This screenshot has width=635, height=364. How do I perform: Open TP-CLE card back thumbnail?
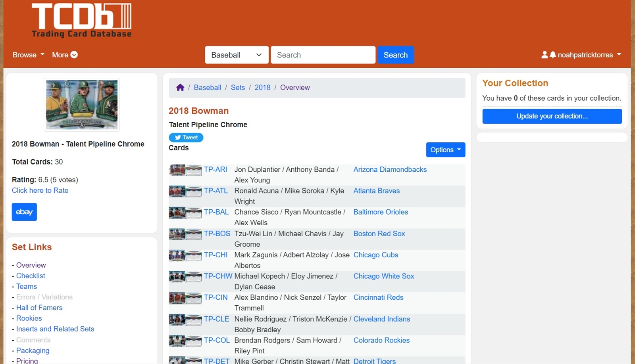pos(194,320)
